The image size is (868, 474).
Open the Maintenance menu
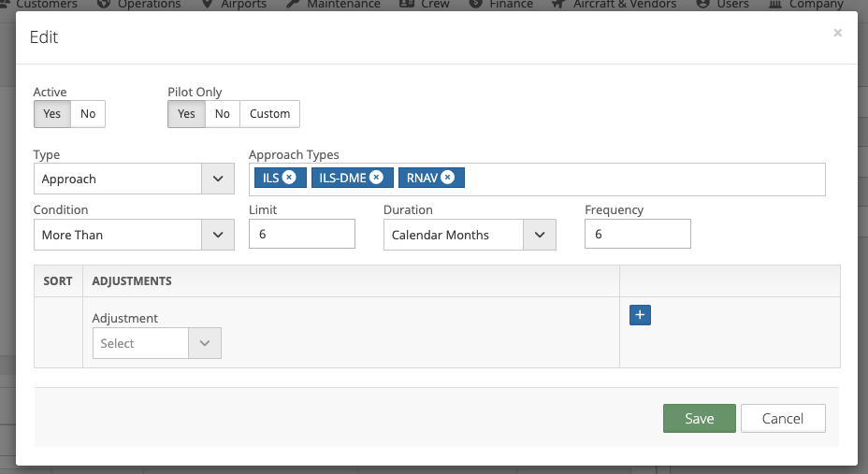332,4
